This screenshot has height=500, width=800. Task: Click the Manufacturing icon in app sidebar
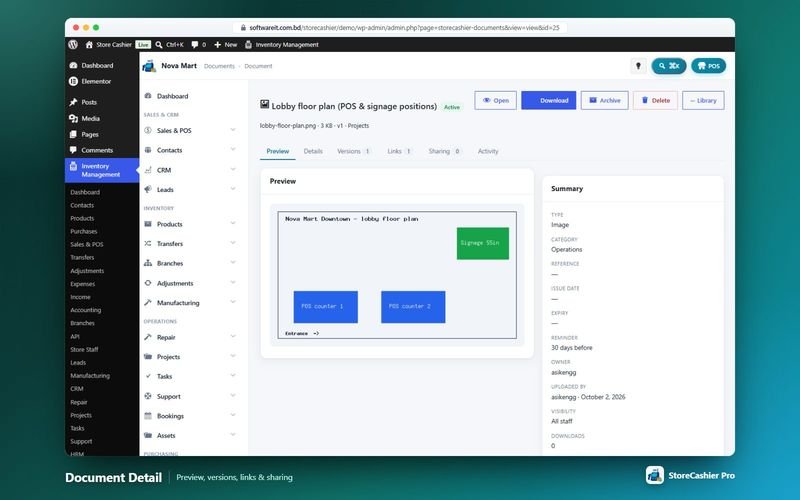(x=148, y=303)
